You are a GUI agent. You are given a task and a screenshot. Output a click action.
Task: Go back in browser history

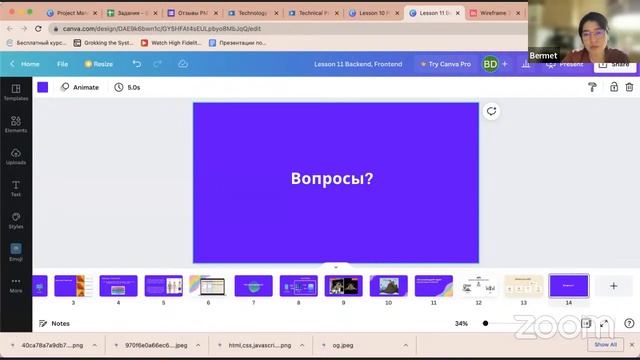9,29
